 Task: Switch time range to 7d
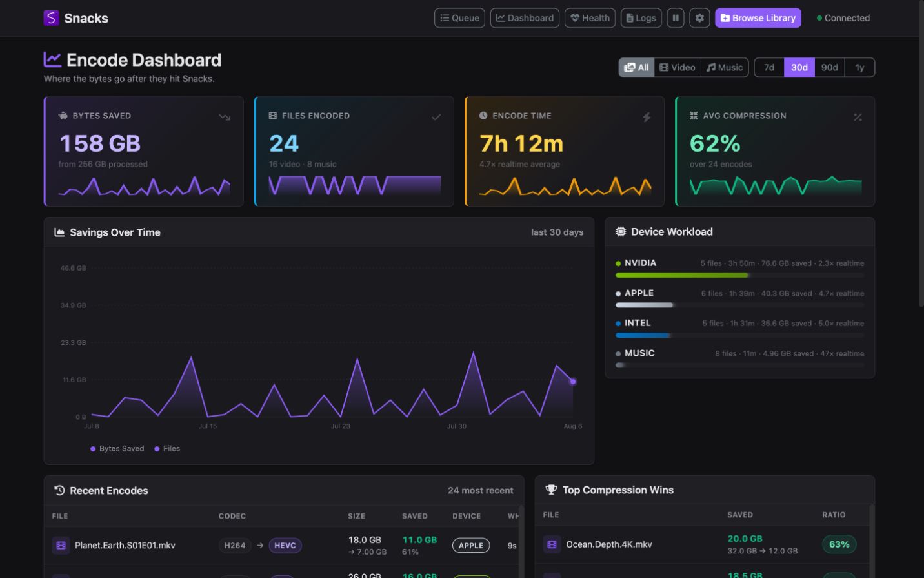point(769,67)
